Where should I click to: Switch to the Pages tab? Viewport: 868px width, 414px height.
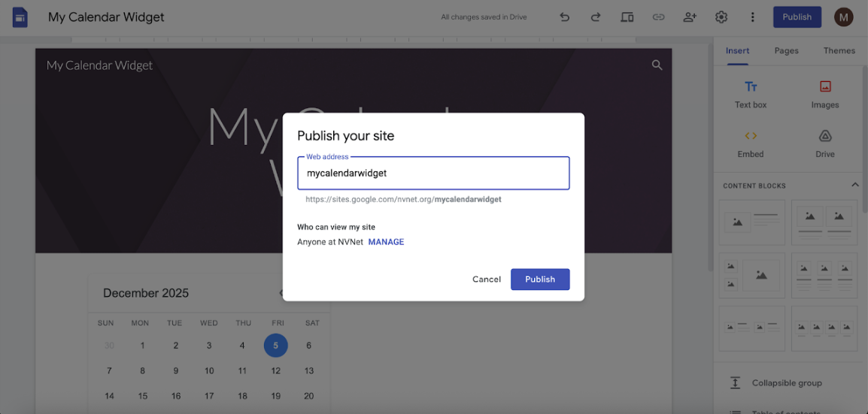pos(786,50)
